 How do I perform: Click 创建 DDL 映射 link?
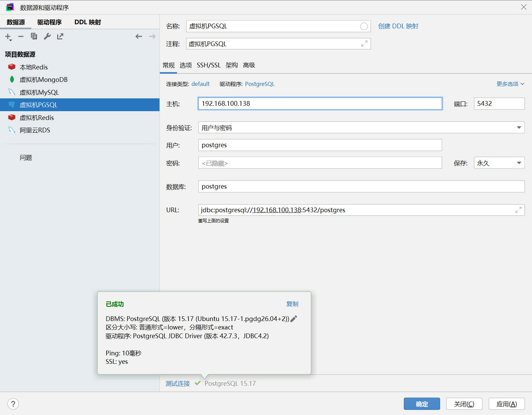pos(398,26)
